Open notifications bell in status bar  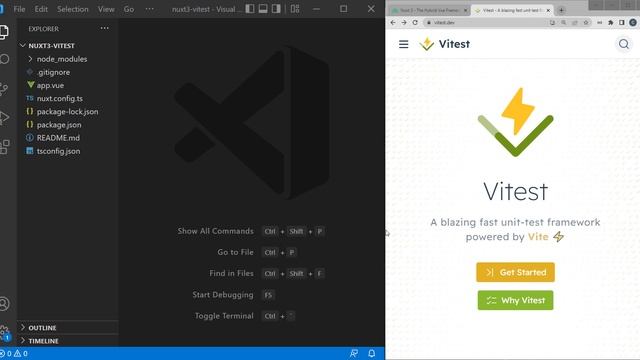371,353
